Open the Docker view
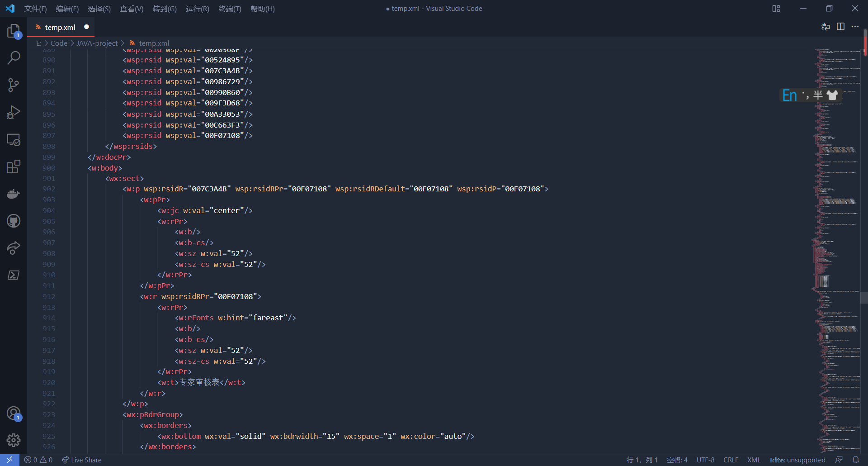 (14, 194)
